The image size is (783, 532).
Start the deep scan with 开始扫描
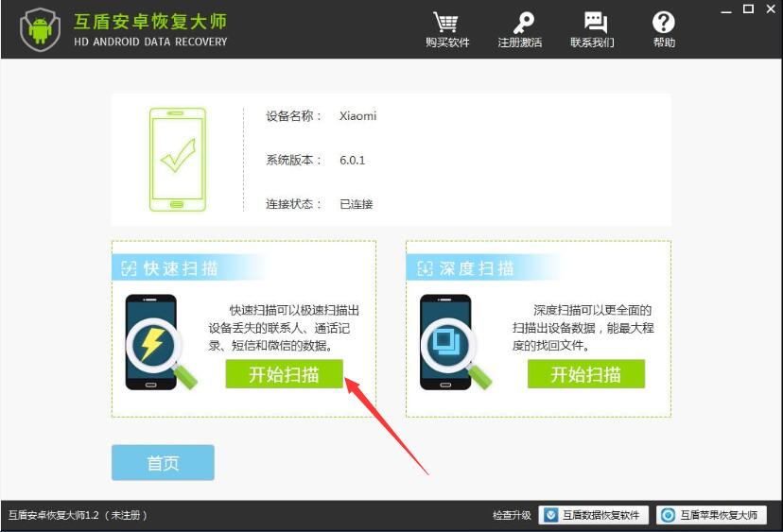tap(585, 374)
